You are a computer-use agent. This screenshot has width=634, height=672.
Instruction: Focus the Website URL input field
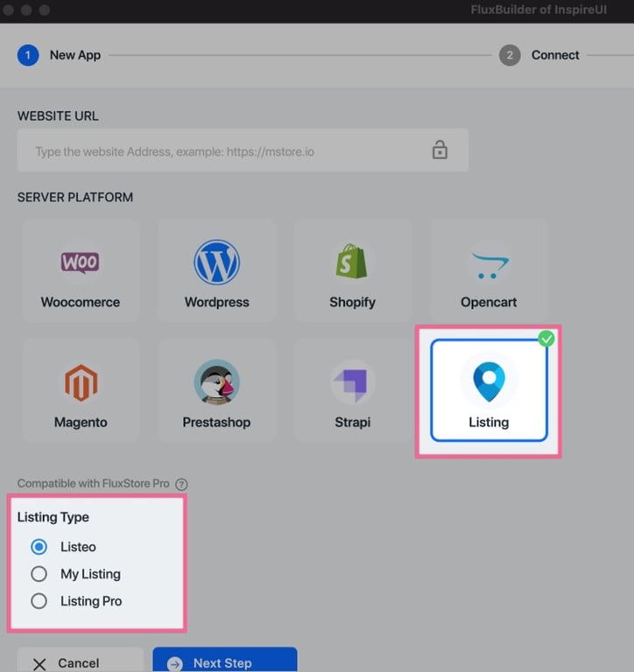point(243,150)
